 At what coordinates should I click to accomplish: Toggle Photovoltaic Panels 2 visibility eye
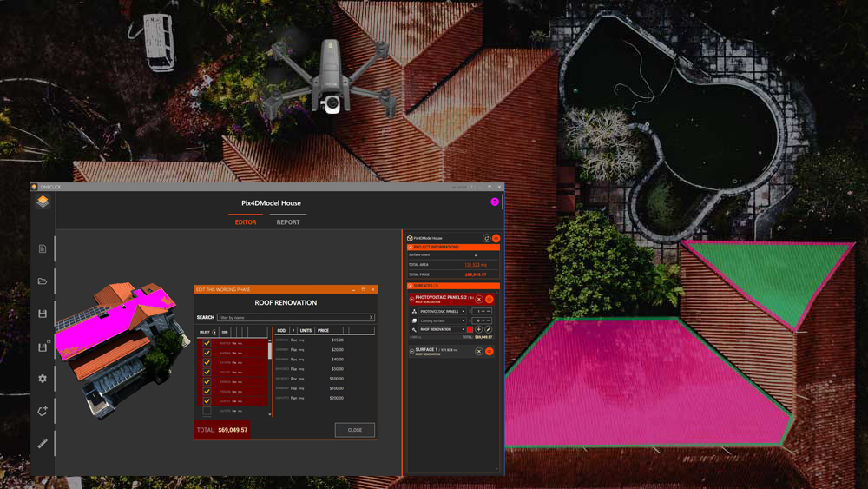490,299
